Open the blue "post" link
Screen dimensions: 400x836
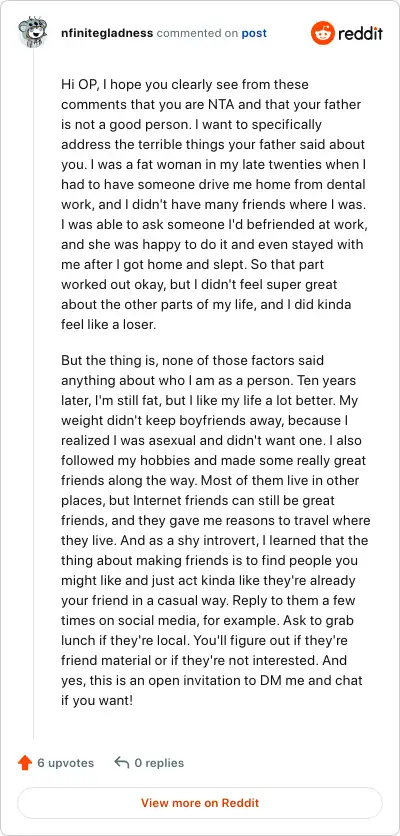[254, 33]
